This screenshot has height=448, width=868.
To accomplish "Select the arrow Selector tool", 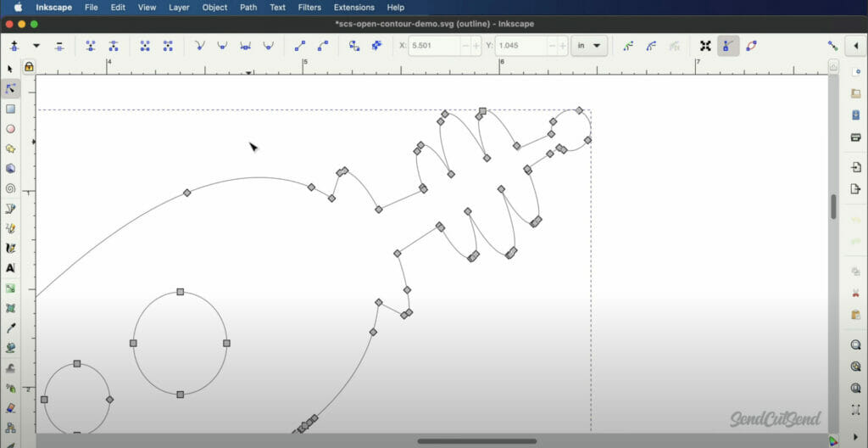I will tap(10, 69).
